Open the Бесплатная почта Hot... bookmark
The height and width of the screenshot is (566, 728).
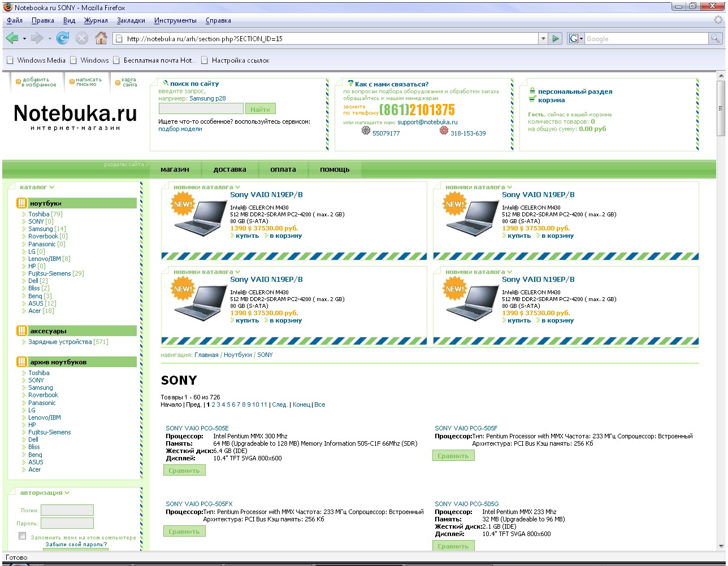154,60
